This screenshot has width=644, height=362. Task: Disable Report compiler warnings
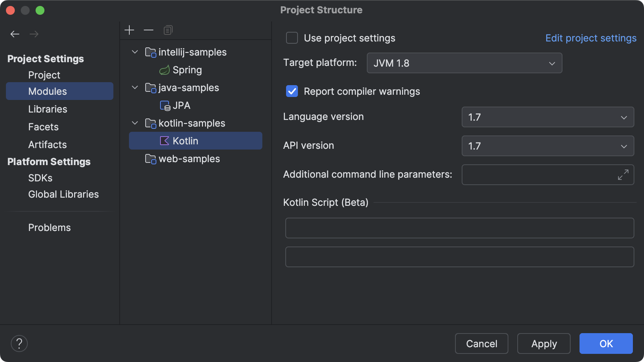pos(292,91)
